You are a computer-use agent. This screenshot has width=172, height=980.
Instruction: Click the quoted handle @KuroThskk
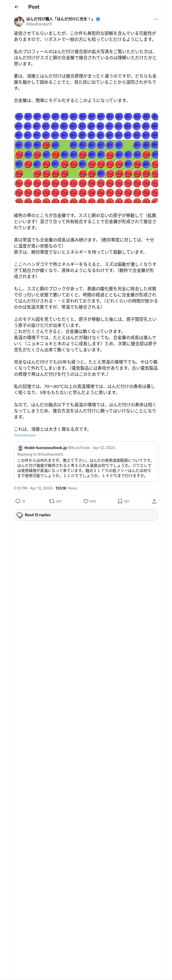click(79, 448)
